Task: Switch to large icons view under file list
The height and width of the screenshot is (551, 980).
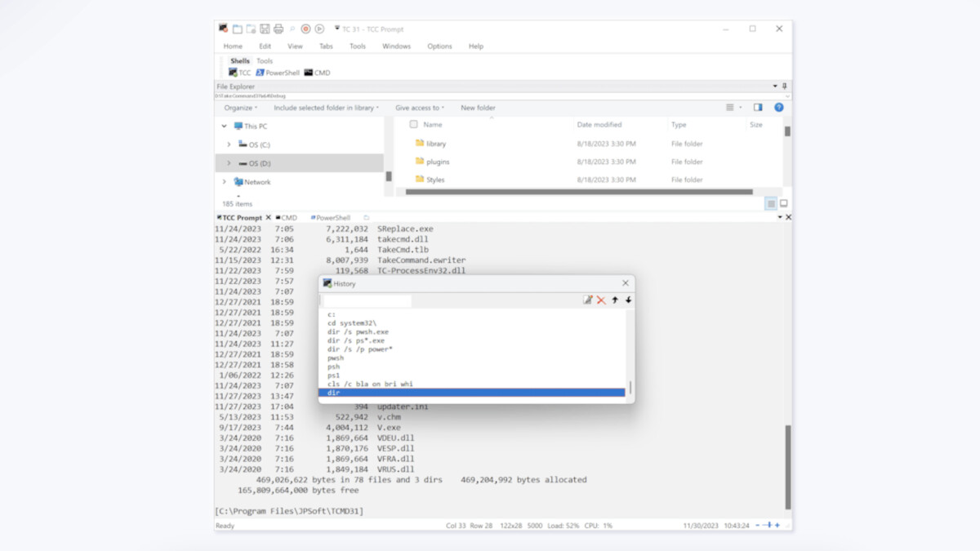Action: [x=784, y=203]
